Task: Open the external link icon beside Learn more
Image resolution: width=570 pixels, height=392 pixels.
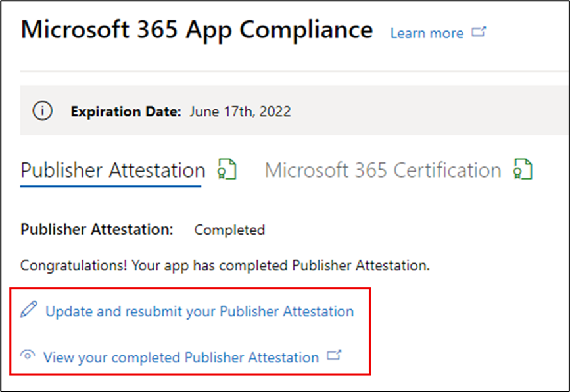Action: [479, 30]
